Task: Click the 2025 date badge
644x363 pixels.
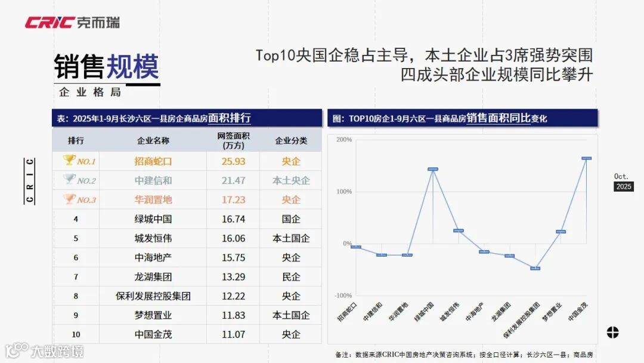Action: 624,186
